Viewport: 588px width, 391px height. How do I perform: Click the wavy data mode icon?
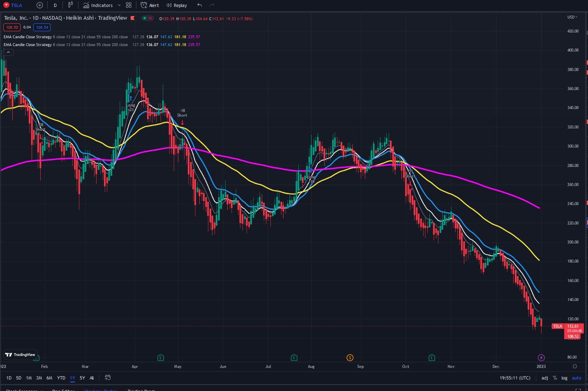pos(150,18)
